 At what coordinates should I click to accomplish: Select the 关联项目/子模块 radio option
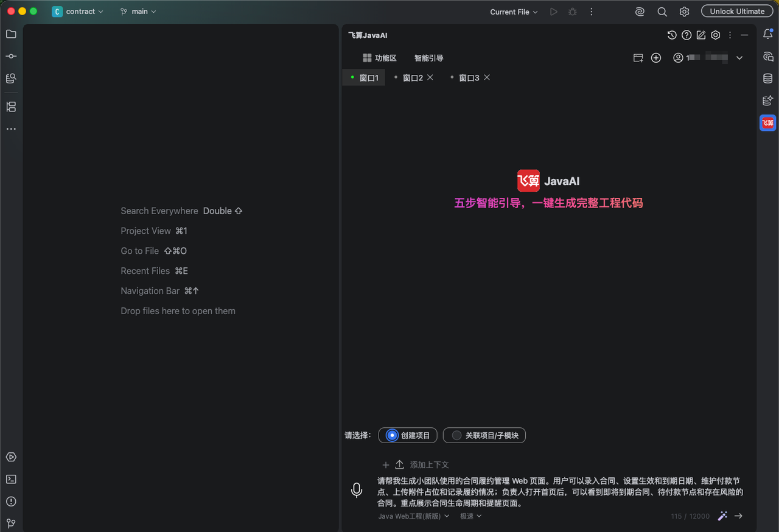[x=484, y=435]
